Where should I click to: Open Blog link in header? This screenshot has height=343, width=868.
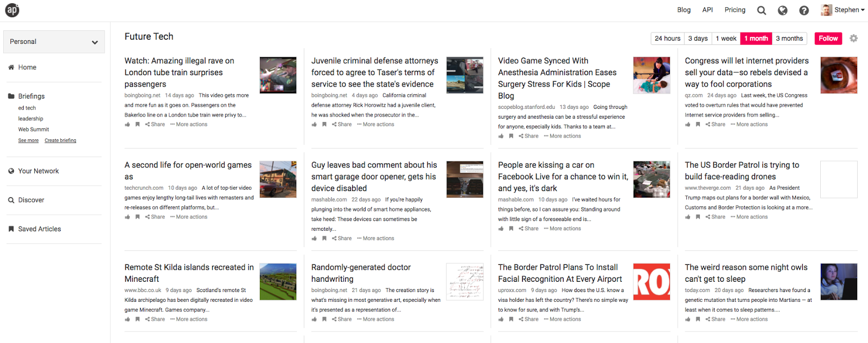pos(684,10)
